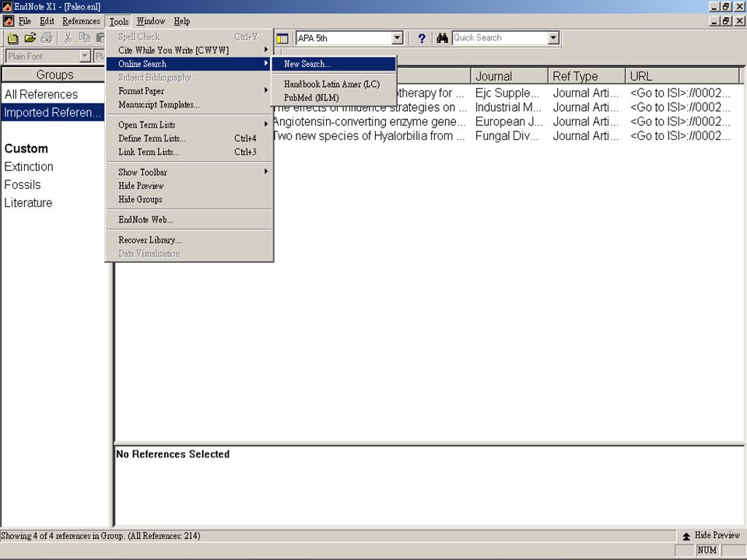This screenshot has height=560, width=747.
Task: Click the Hide Preview button in status bar
Action: [x=710, y=536]
